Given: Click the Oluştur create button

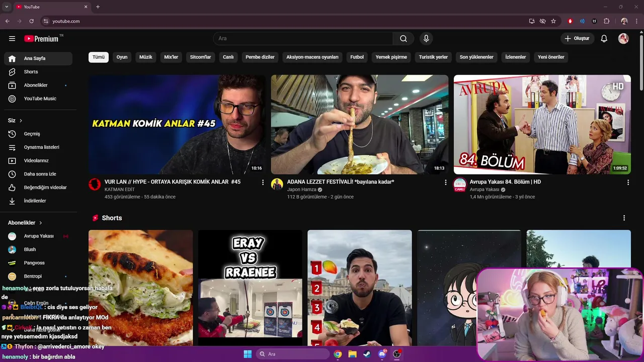Looking at the screenshot, I should click(577, 39).
